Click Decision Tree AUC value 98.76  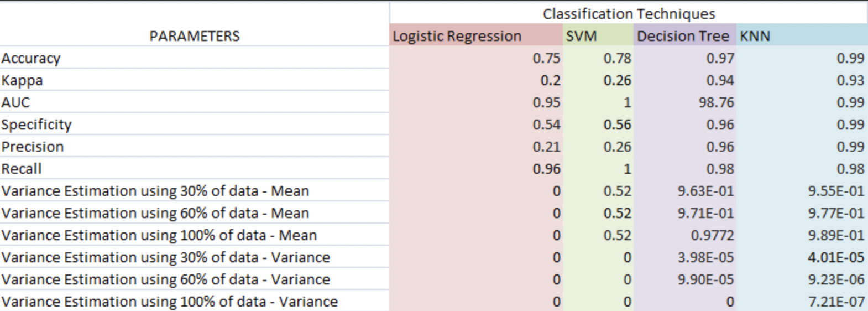[685, 102]
